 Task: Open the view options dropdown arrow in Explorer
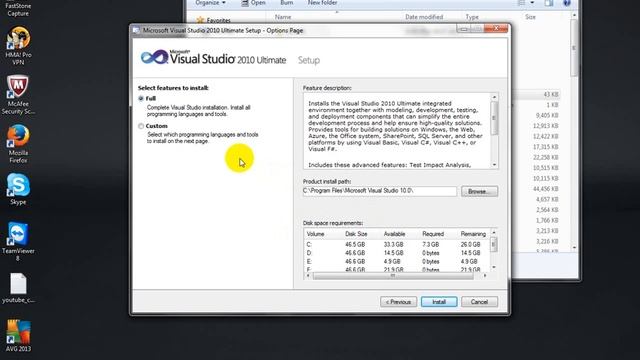coord(532,3)
